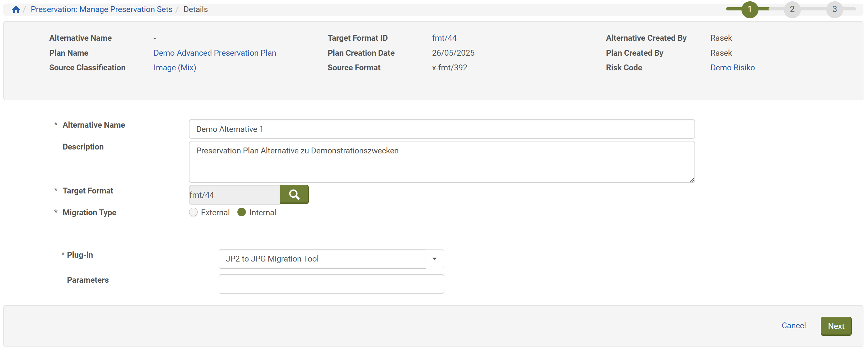Click the Parameters input field
The height and width of the screenshot is (355, 868).
click(331, 284)
